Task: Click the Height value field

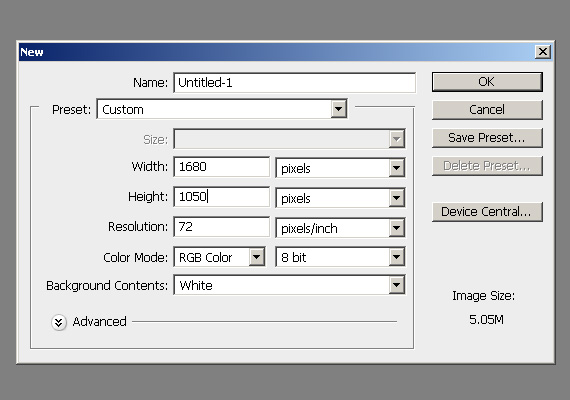Action: 222,197
